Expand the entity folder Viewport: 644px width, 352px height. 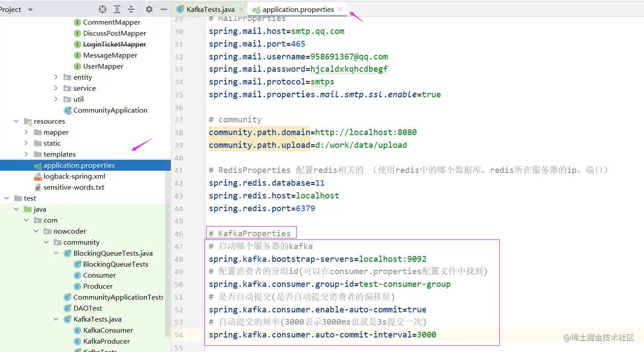(x=56, y=77)
